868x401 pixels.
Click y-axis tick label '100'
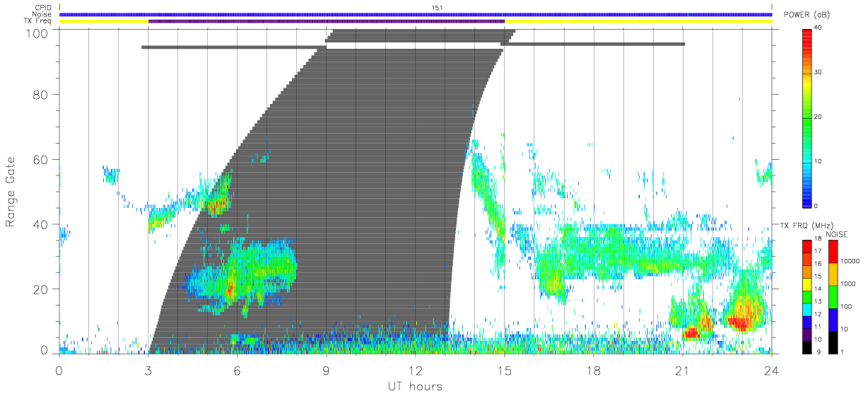click(38, 33)
